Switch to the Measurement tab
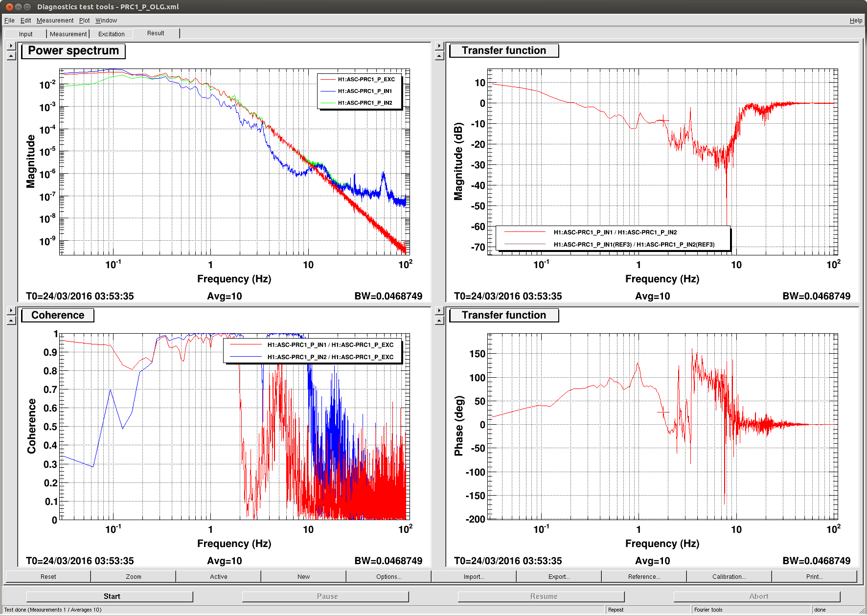Screen dimensions: 867x616 coord(68,34)
